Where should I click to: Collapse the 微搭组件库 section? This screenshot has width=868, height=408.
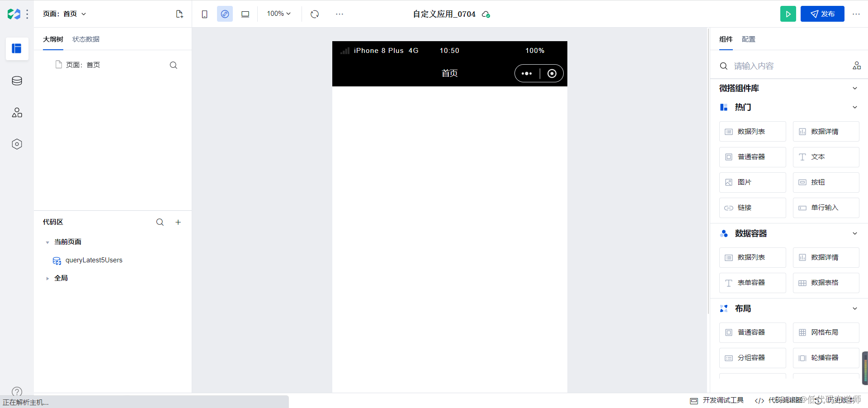point(855,88)
